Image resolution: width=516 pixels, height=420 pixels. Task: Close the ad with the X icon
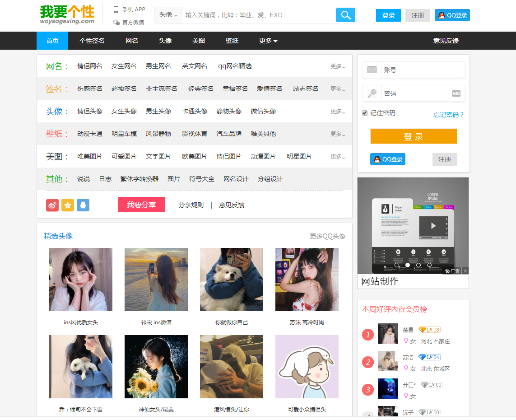[465, 271]
